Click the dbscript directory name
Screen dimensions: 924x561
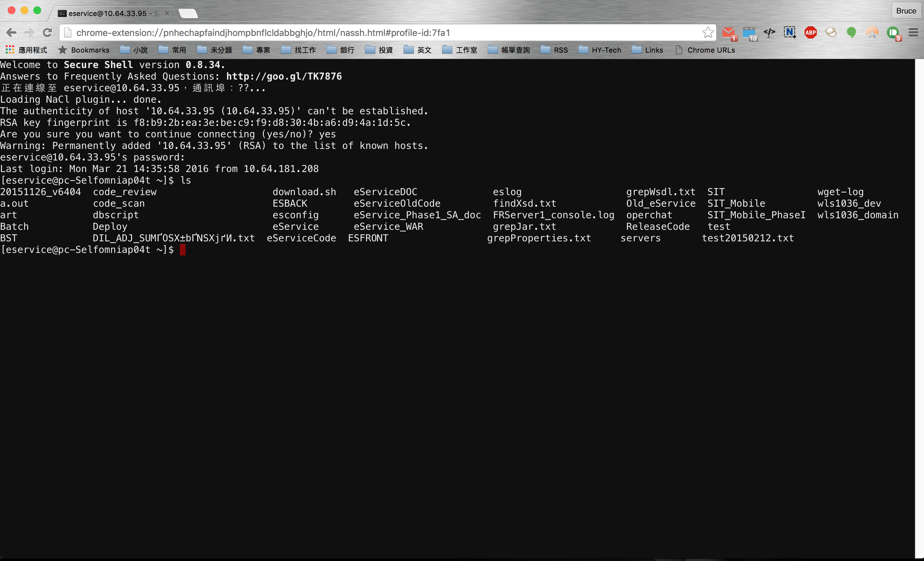(x=116, y=215)
